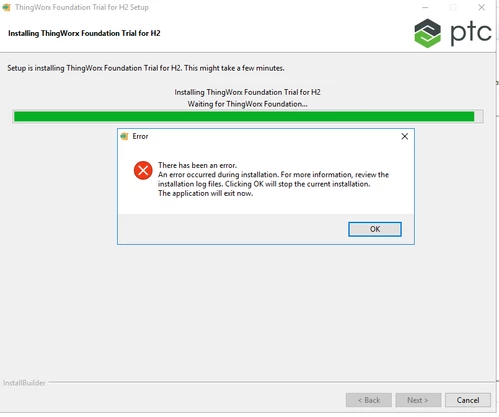This screenshot has height=417, width=499.
Task: Click 'The application will exit now.' text
Action: tap(205, 193)
